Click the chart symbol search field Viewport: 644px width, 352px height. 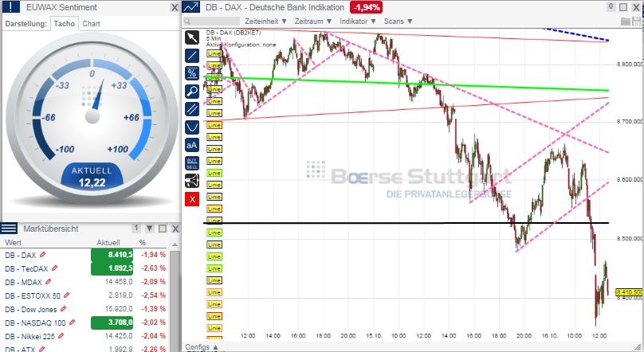(211, 22)
